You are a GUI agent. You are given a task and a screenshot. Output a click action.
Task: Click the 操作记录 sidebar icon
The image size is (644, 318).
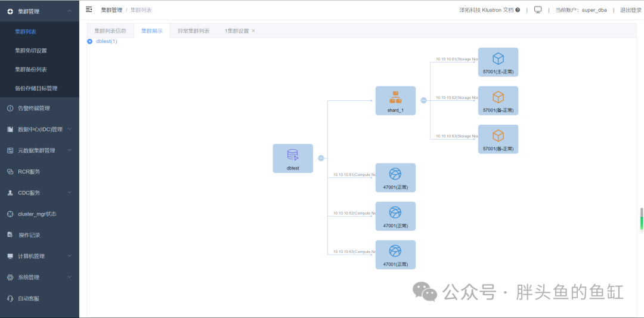(10, 235)
